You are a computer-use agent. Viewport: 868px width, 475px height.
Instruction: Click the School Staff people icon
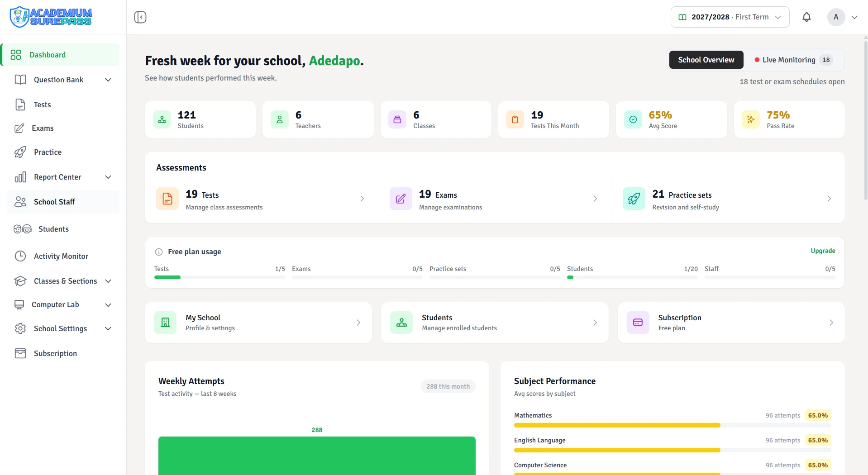click(x=20, y=202)
